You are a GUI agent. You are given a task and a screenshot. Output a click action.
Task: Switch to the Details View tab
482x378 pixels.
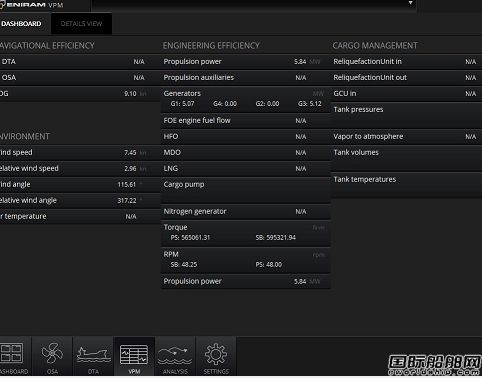(81, 24)
